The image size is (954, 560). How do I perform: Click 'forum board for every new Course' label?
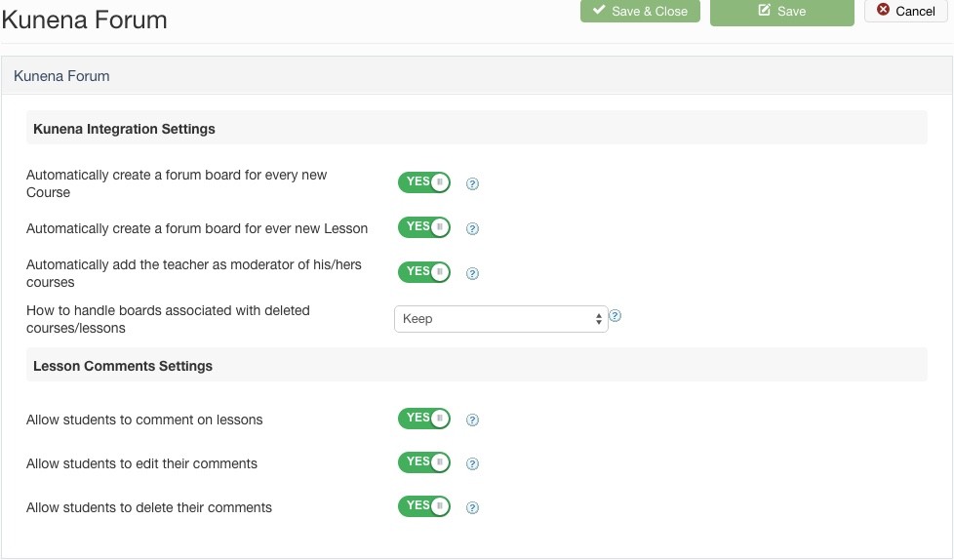(x=177, y=183)
